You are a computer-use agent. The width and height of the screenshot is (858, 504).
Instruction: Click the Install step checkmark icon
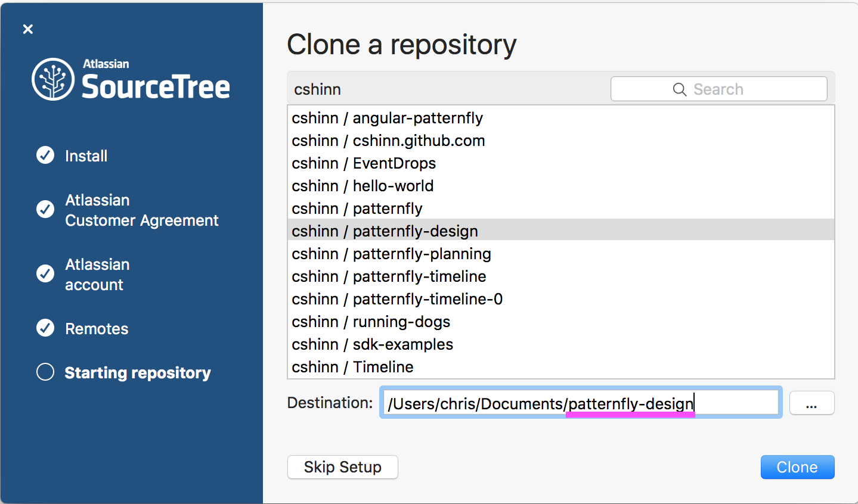(x=45, y=155)
